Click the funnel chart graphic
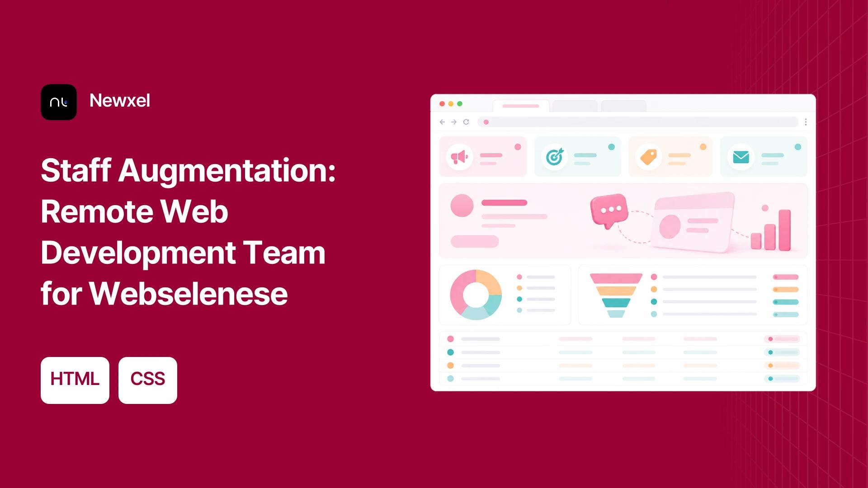The width and height of the screenshot is (868, 488). [616, 296]
